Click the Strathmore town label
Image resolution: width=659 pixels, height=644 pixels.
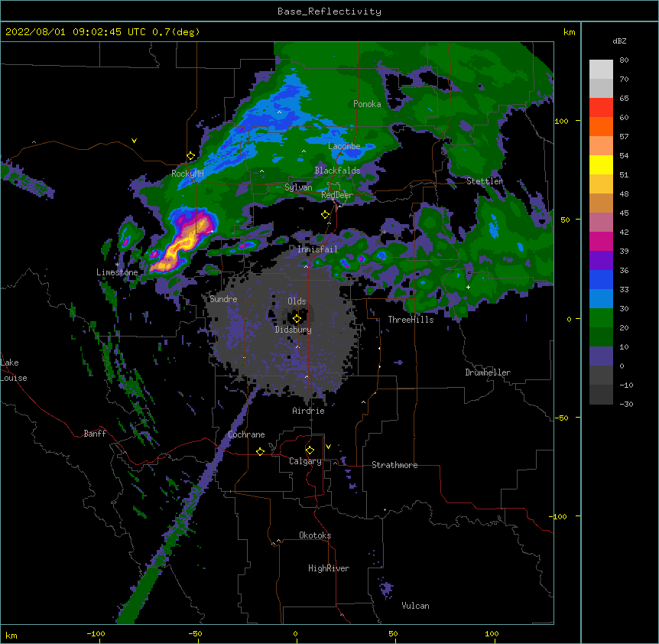(x=394, y=465)
